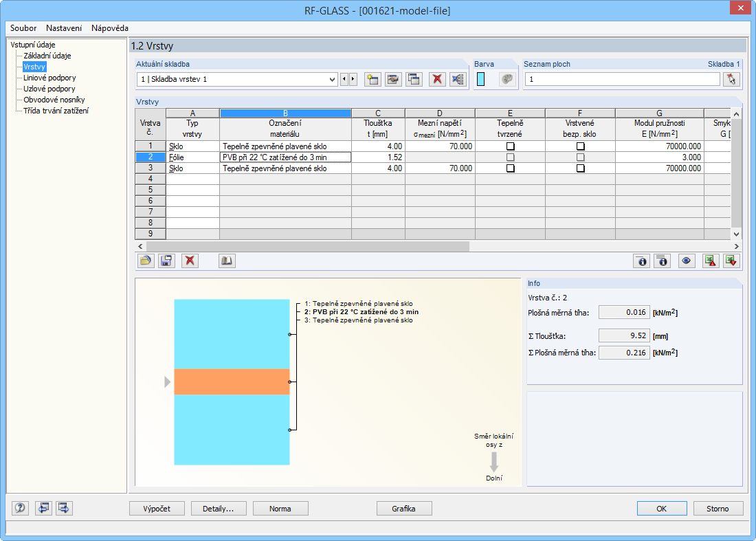The image size is (756, 541).
Task: Select the thickness cell 1.52 of layer 2
Action: [x=379, y=157]
